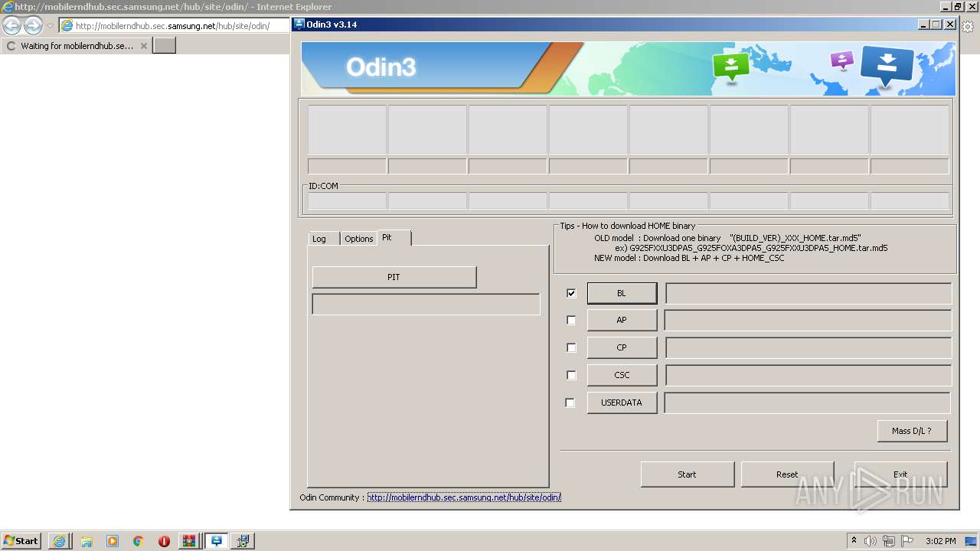Click the Exit button in Odin3
The image size is (980, 551).
[900, 474]
